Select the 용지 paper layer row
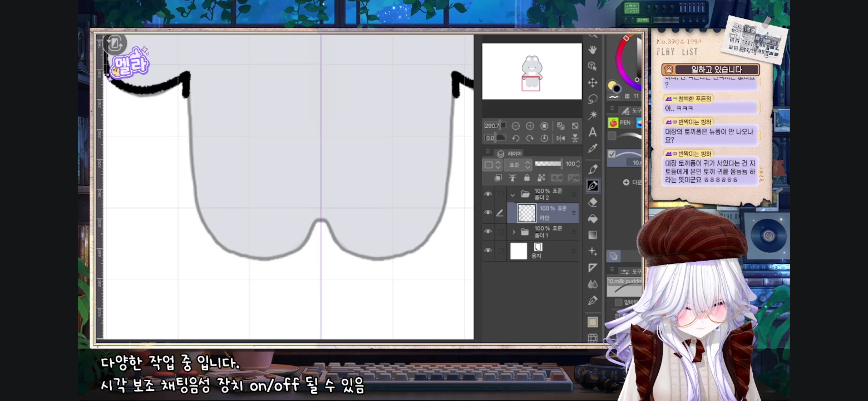Viewport: 868px width, 401px height. click(542, 251)
